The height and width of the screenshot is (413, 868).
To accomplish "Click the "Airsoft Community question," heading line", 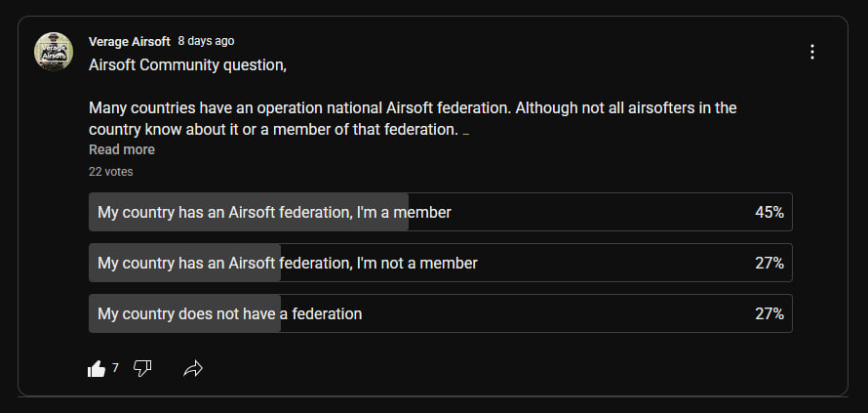I will (187, 64).
